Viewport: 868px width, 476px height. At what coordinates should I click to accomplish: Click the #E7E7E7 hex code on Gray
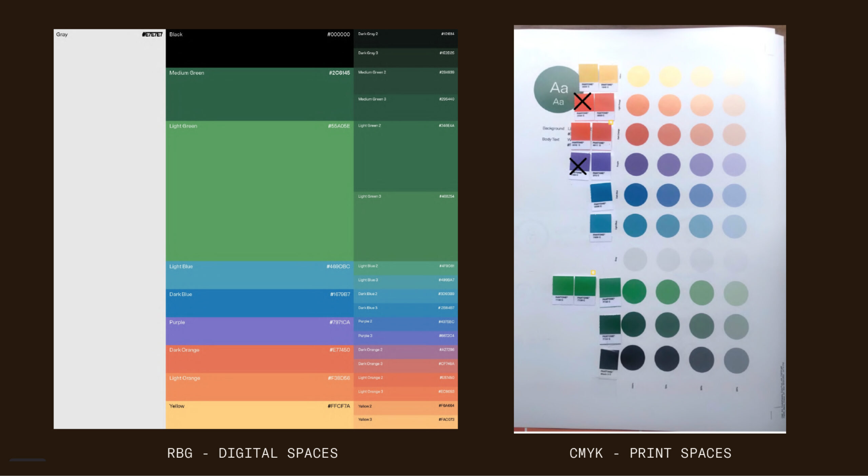pyautogui.click(x=152, y=34)
